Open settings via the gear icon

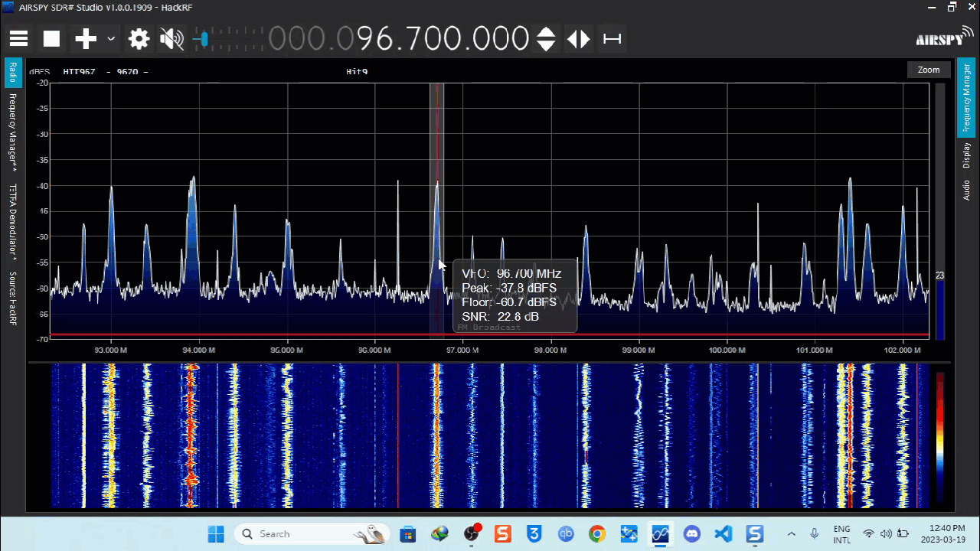pyautogui.click(x=139, y=39)
